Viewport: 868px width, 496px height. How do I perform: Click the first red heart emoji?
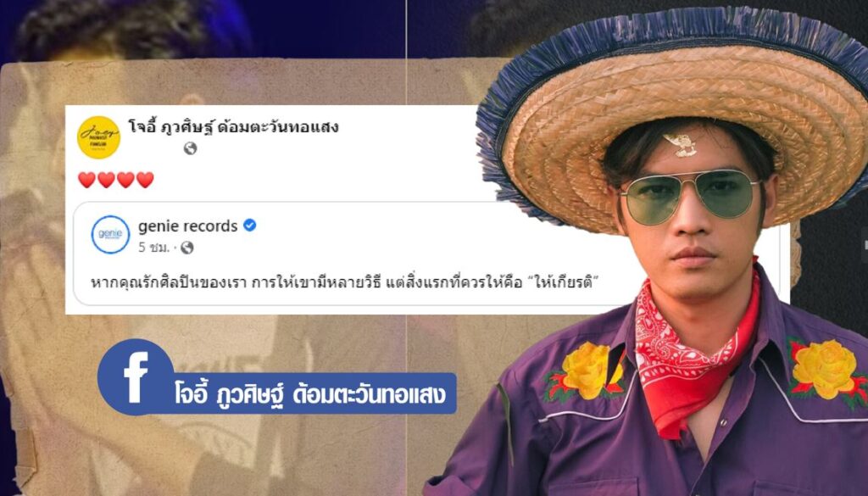point(86,180)
